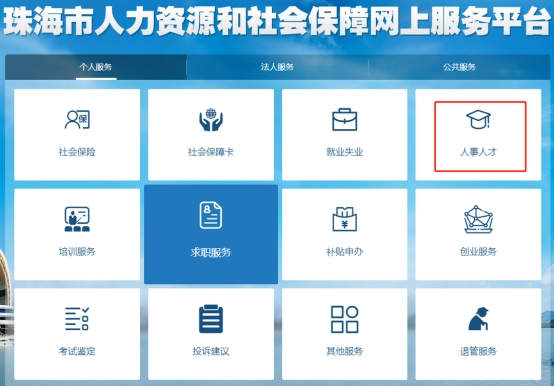Click the 社会保障卡 hands-and-globe icon
Screen dimensions: 554x387
[x=211, y=119]
